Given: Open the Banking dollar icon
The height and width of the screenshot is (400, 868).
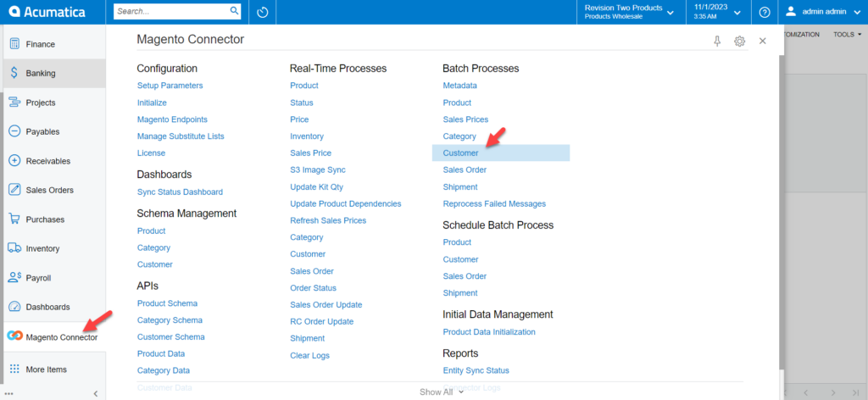Looking at the screenshot, I should pyautogui.click(x=15, y=73).
